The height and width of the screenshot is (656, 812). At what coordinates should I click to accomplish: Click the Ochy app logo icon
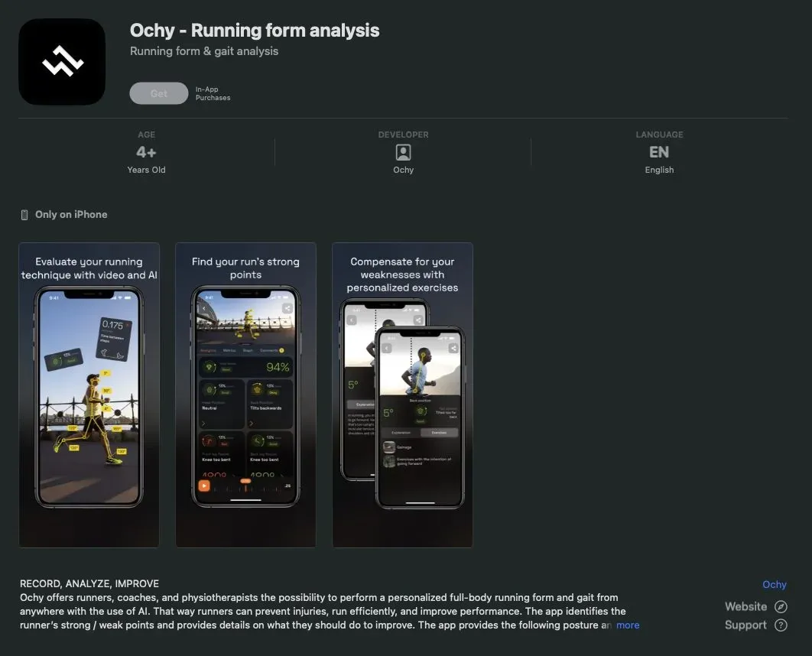62,62
